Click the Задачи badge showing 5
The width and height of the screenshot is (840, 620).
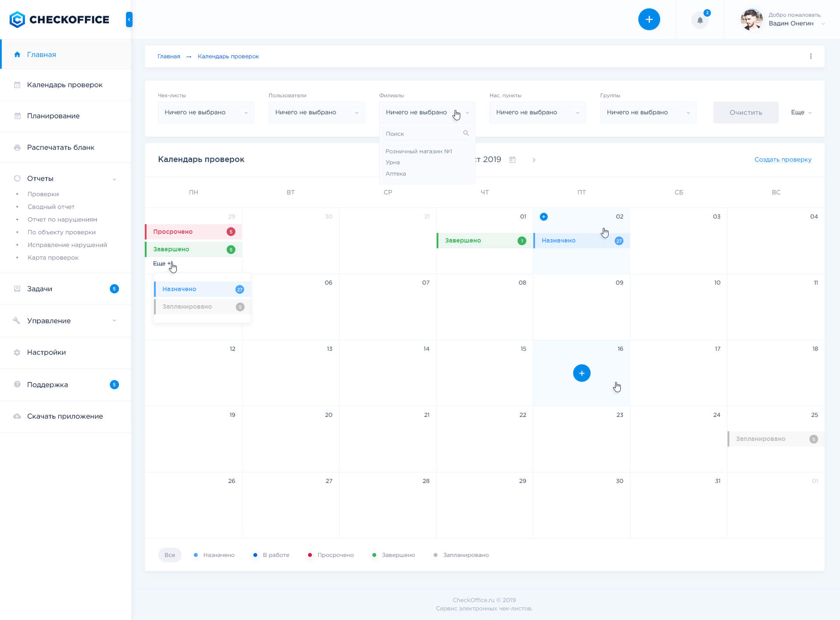click(x=114, y=289)
